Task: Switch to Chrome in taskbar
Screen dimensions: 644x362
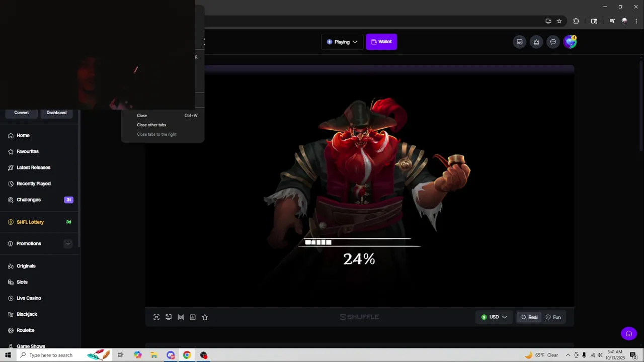Action: [x=187, y=355]
